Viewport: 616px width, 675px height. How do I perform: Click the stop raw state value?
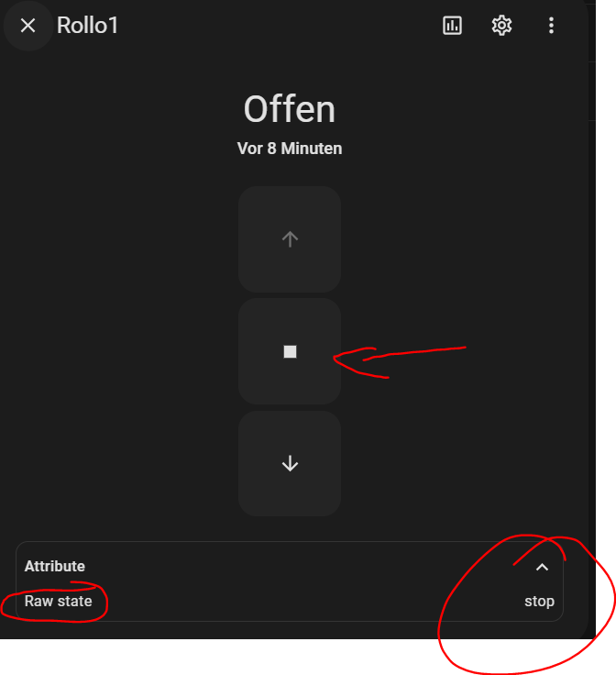click(539, 601)
